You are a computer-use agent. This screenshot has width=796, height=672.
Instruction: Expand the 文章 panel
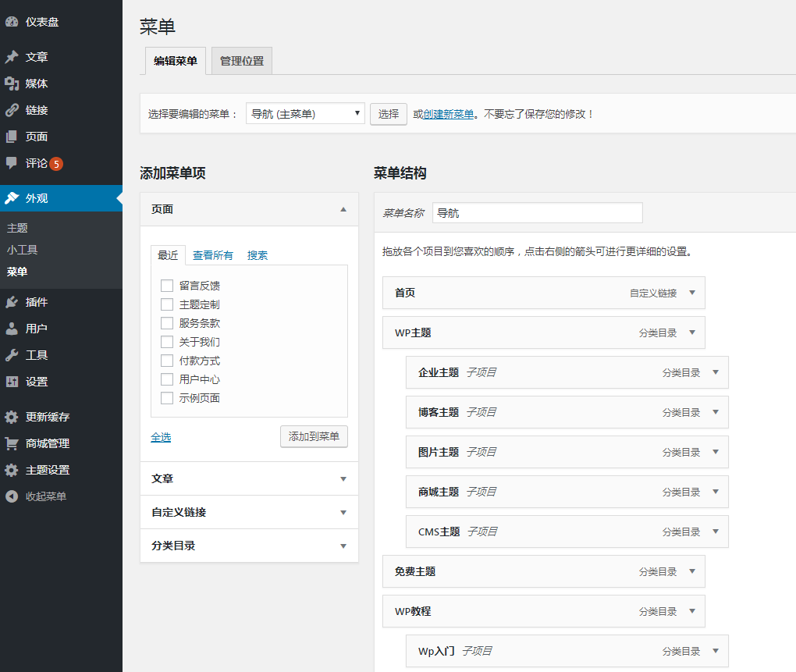[x=249, y=478]
